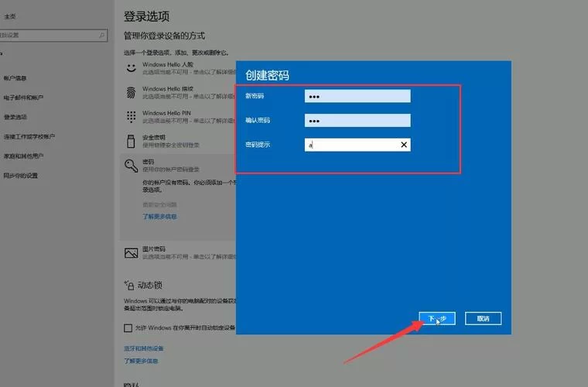Click the 图片密码 picture icon

coord(131,253)
